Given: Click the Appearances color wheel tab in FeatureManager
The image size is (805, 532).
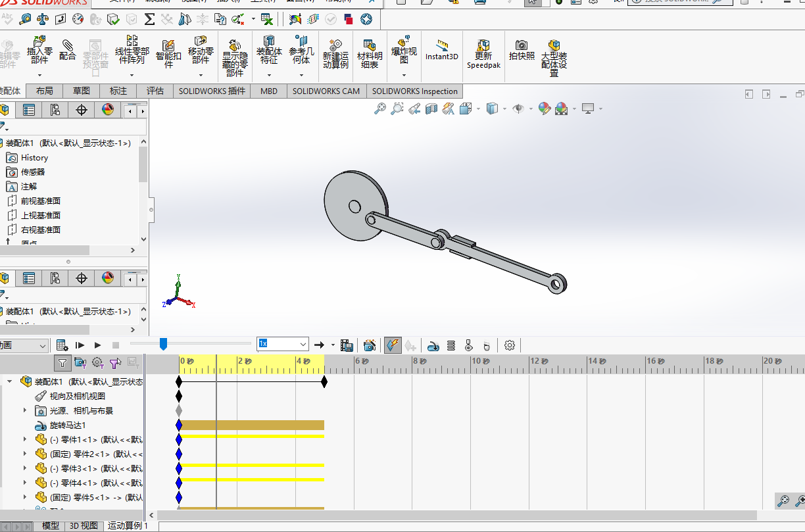Looking at the screenshot, I should click(x=108, y=110).
